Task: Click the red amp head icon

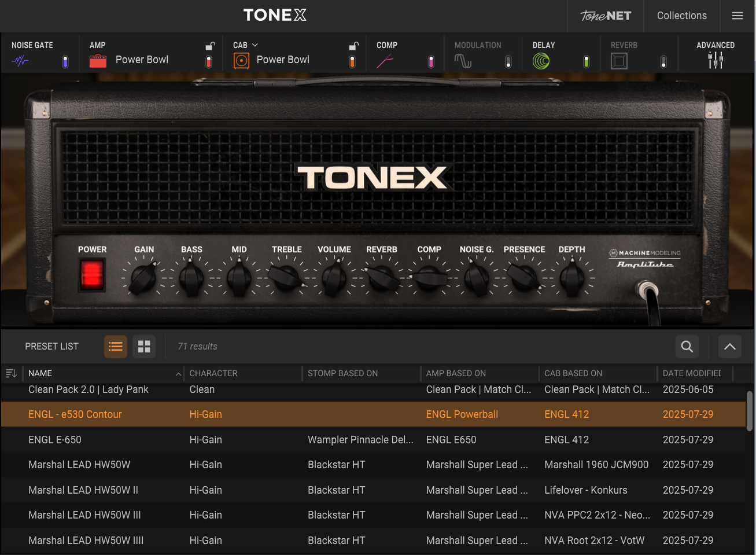Action: tap(98, 61)
